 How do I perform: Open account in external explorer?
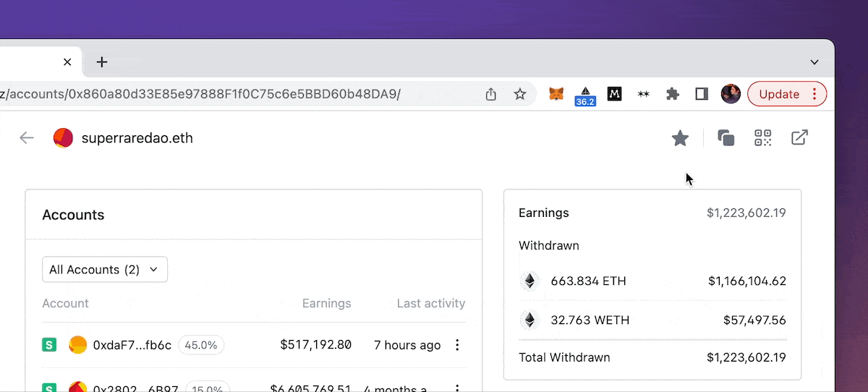(x=799, y=137)
